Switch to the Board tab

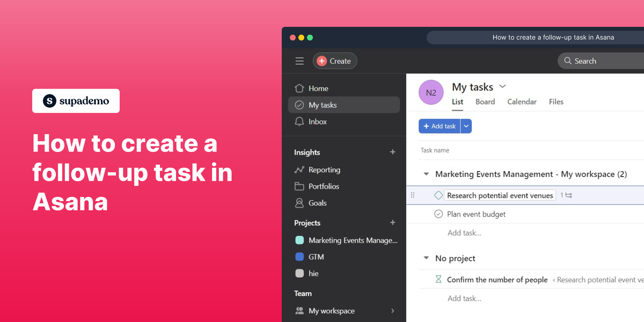pyautogui.click(x=485, y=101)
